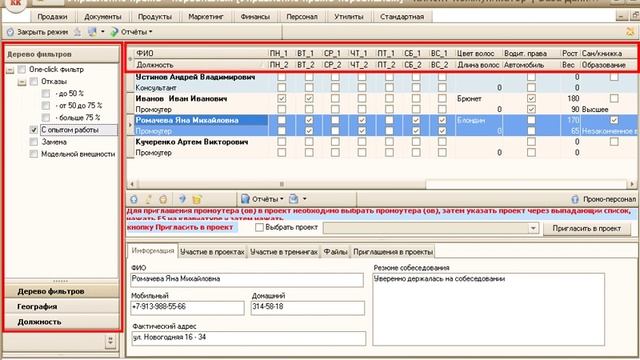The image size is (640, 360).
Task: Click the reports document icon in the lower toolbar
Action: pos(245,199)
